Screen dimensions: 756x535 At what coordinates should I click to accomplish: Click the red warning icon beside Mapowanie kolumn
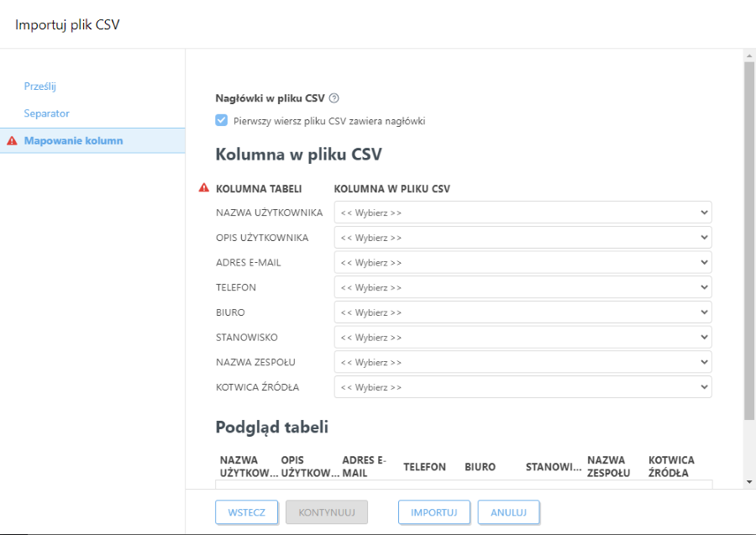pos(12,140)
